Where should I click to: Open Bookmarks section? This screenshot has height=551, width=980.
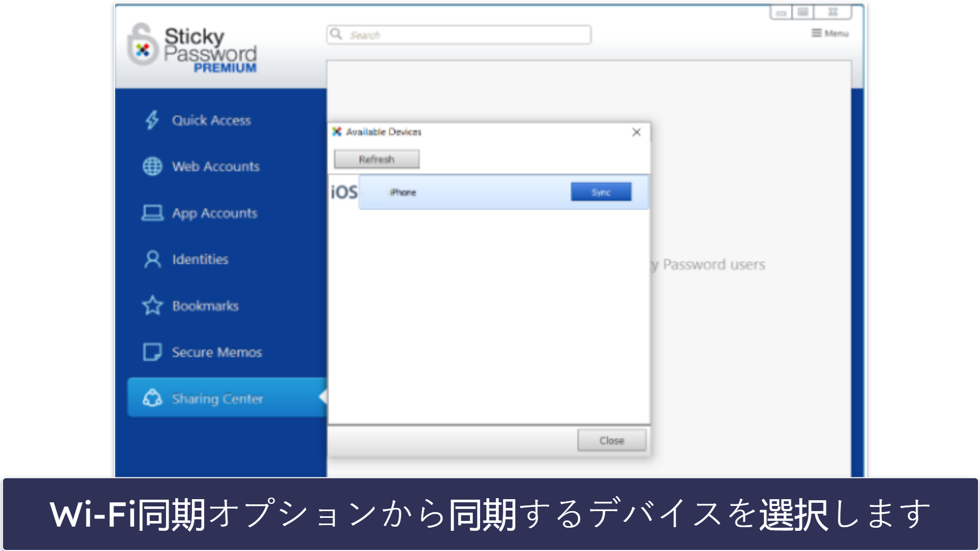click(x=205, y=306)
